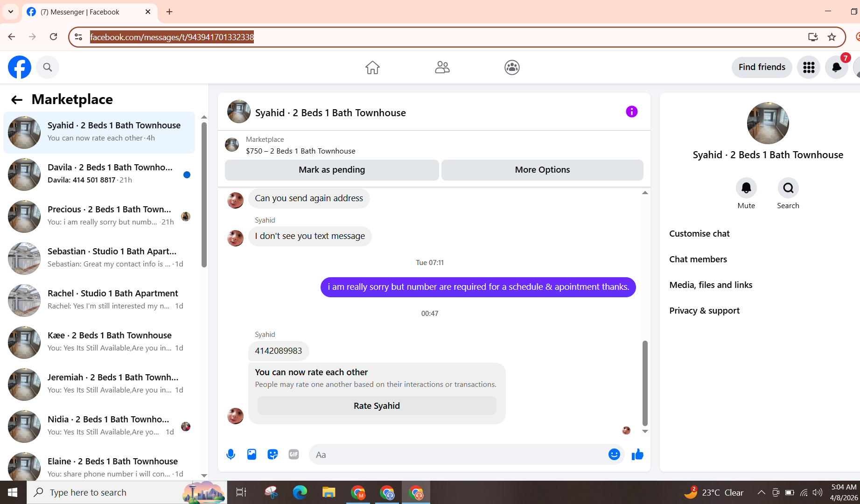Open Nidia conversation in the list
The image size is (860, 504).
99,426
